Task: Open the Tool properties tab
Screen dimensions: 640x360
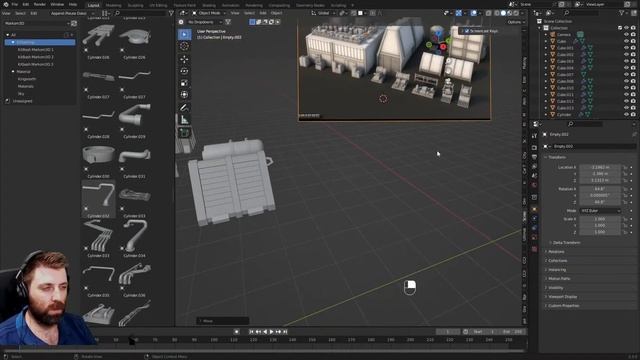Action: point(534,136)
